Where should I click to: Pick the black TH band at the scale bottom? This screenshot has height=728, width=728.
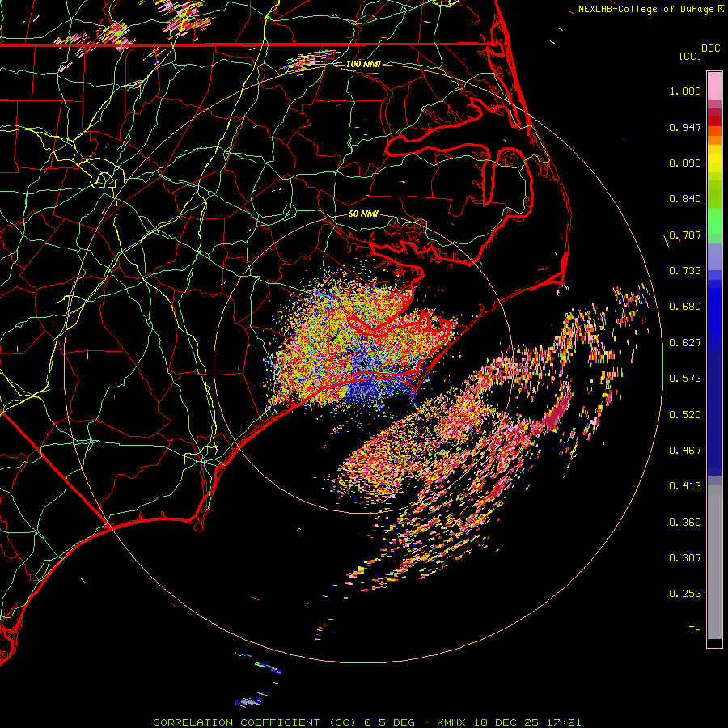coord(714,643)
